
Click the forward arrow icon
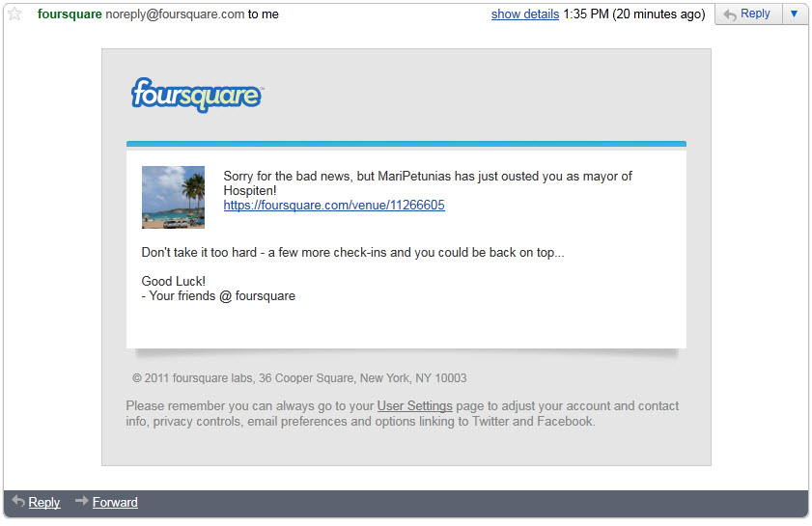coord(82,501)
